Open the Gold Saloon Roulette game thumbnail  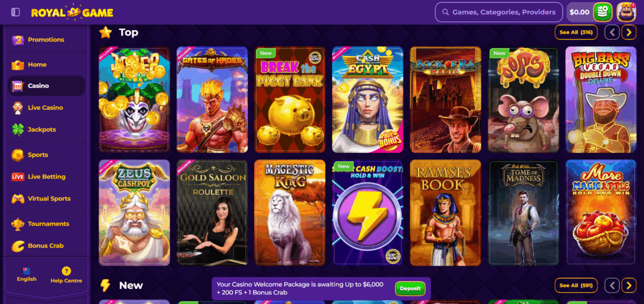click(x=212, y=213)
